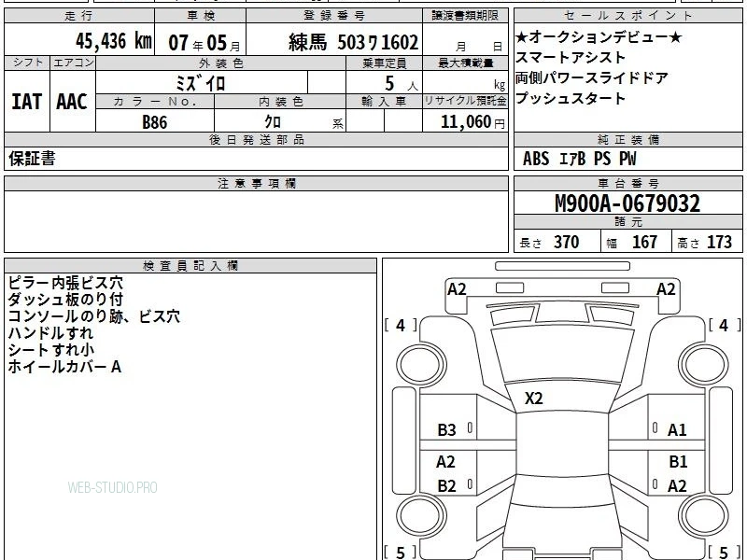Select exterior color ミズイロ
The width and height of the screenshot is (747, 560).
click(x=200, y=83)
